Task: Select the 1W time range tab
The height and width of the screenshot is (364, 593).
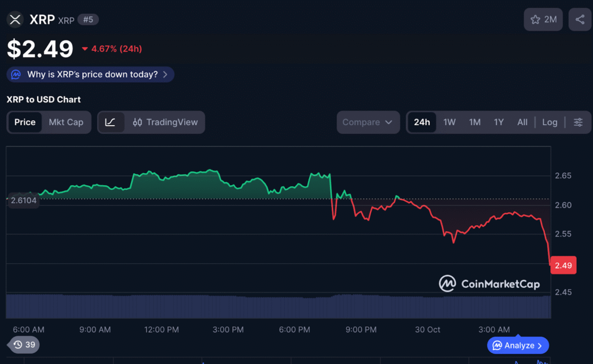Action: [449, 122]
